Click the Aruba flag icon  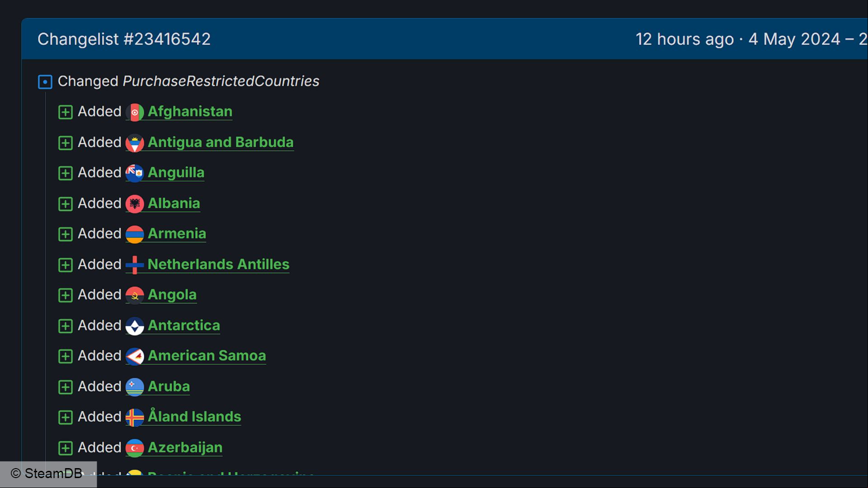135,387
